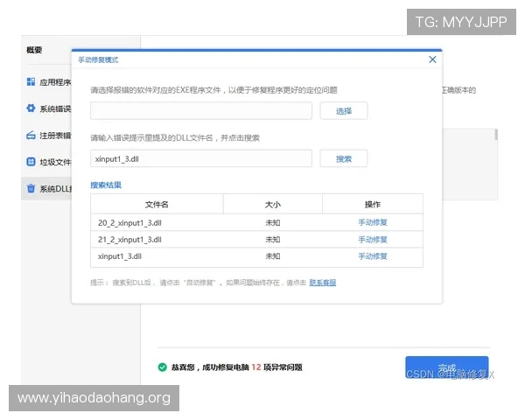The width and height of the screenshot is (525, 420).
Task: Select the 20_2_xinput1_3.dll file name cell
Action: coord(129,223)
